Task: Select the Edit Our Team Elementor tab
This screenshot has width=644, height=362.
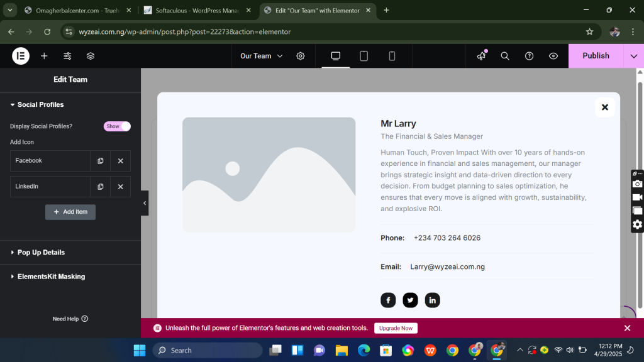Action: [317, 11]
